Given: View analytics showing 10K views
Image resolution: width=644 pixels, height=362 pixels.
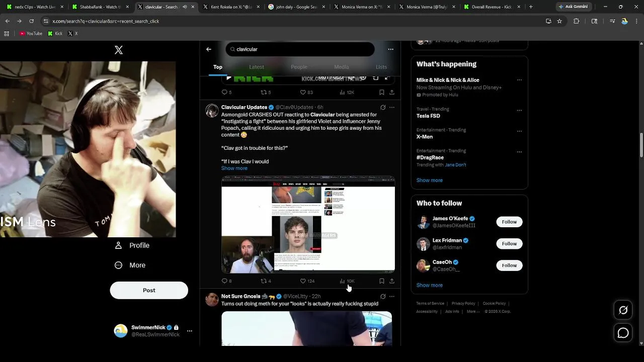Looking at the screenshot, I should 347,281.
